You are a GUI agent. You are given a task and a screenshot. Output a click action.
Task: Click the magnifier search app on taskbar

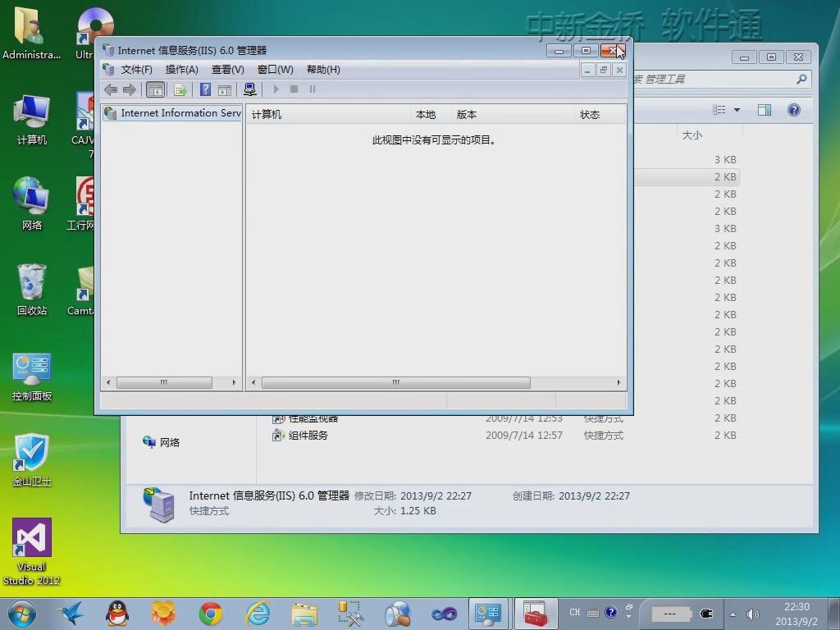click(x=398, y=614)
